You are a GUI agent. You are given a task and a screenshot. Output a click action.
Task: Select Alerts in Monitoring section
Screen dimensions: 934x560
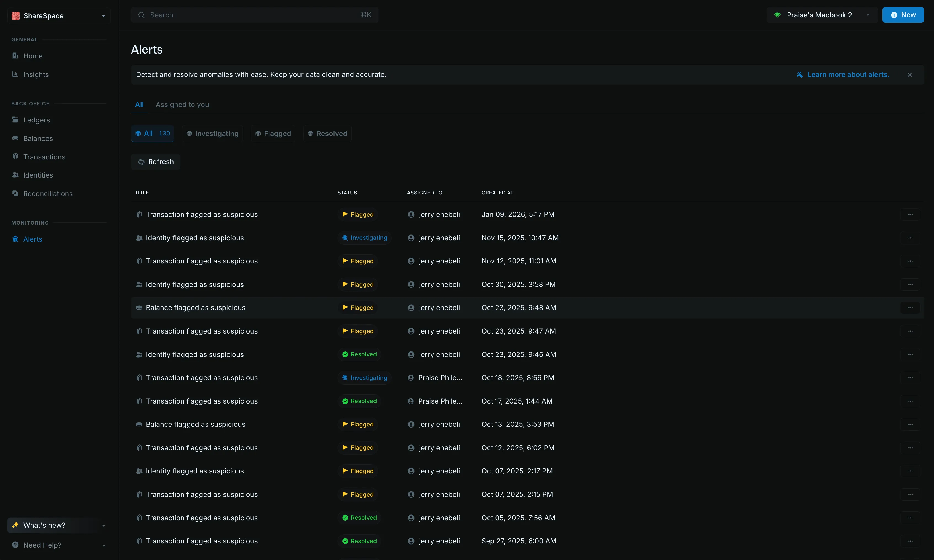[x=33, y=239]
